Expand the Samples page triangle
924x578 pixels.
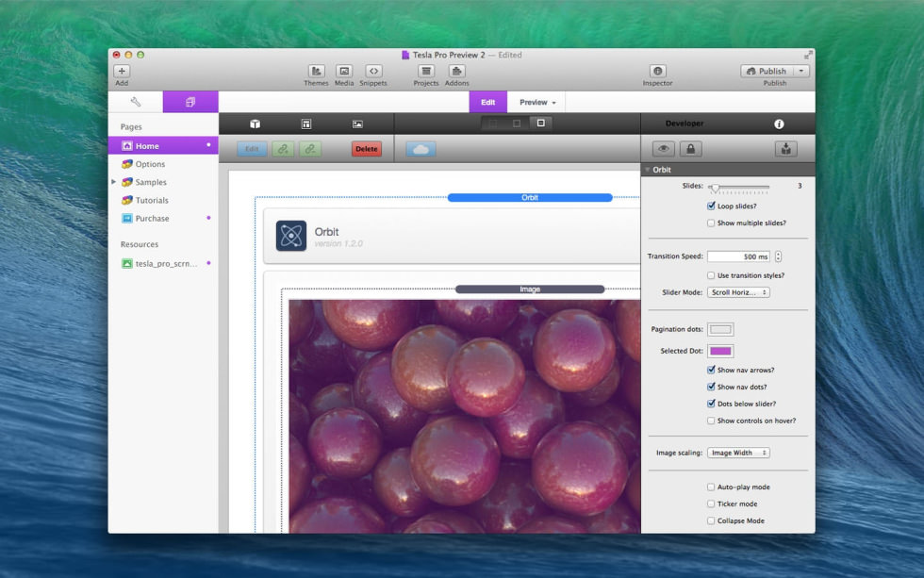(114, 182)
